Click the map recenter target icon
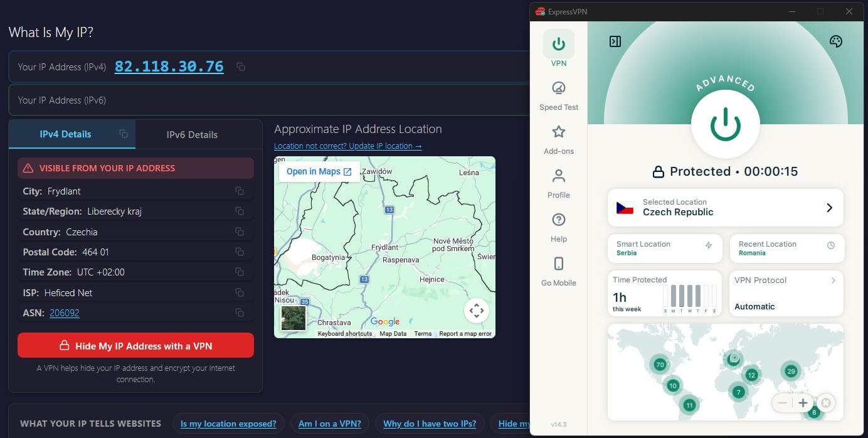 click(x=826, y=403)
